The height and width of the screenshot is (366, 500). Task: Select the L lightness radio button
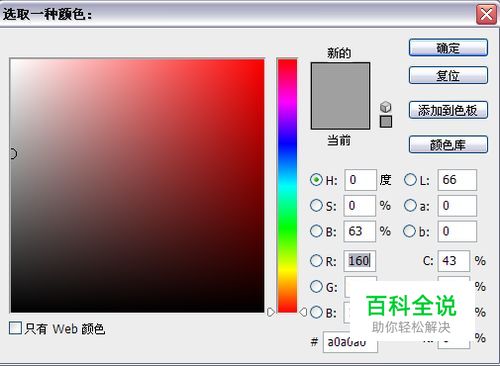[x=410, y=180]
